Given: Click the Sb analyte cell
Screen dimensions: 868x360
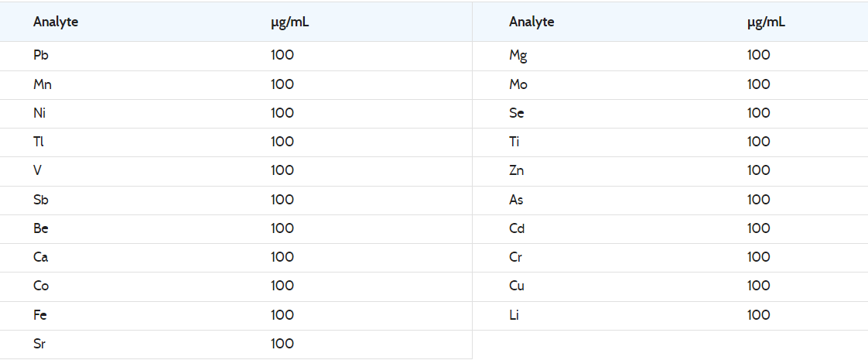Looking at the screenshot, I should (40, 200).
